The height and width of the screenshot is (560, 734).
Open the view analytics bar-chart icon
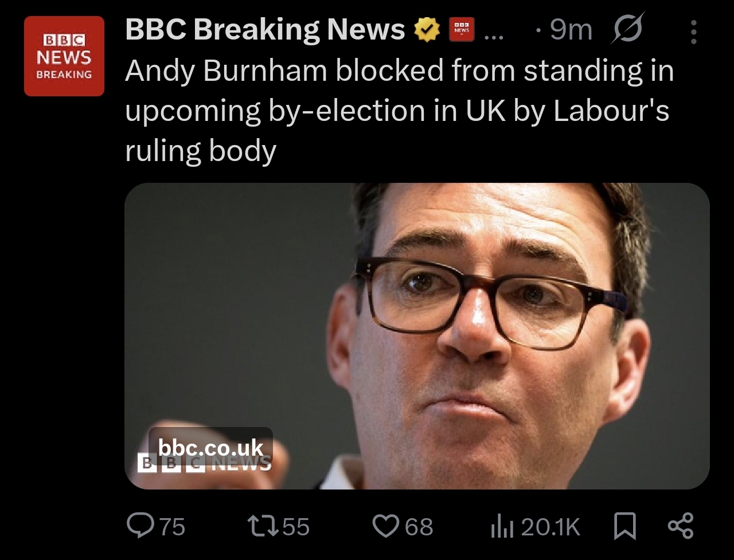[501, 526]
